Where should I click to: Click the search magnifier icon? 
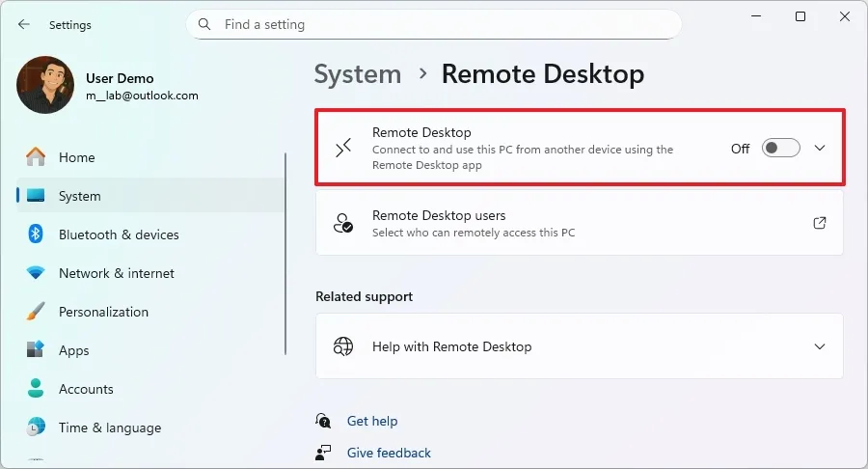point(204,24)
